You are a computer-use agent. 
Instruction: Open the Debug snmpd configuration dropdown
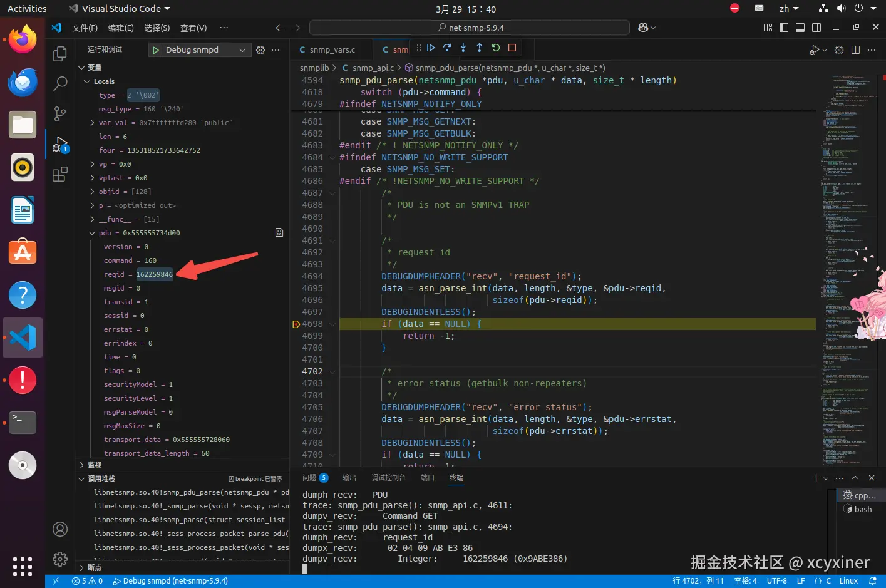point(242,50)
